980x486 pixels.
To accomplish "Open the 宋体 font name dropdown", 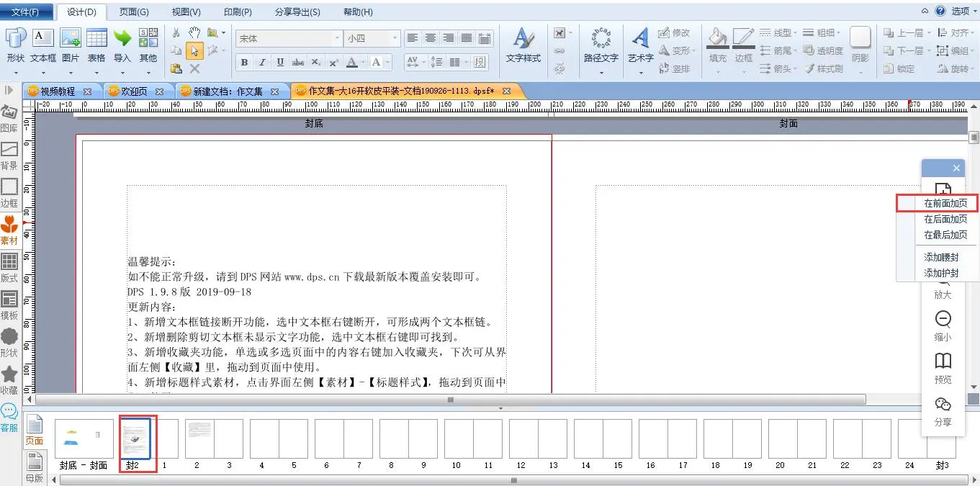I will (337, 38).
